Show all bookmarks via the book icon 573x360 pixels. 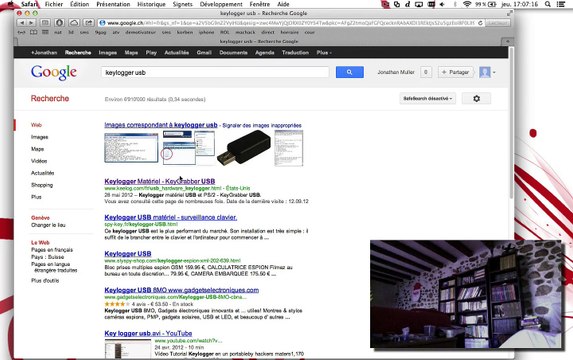(x=33, y=32)
